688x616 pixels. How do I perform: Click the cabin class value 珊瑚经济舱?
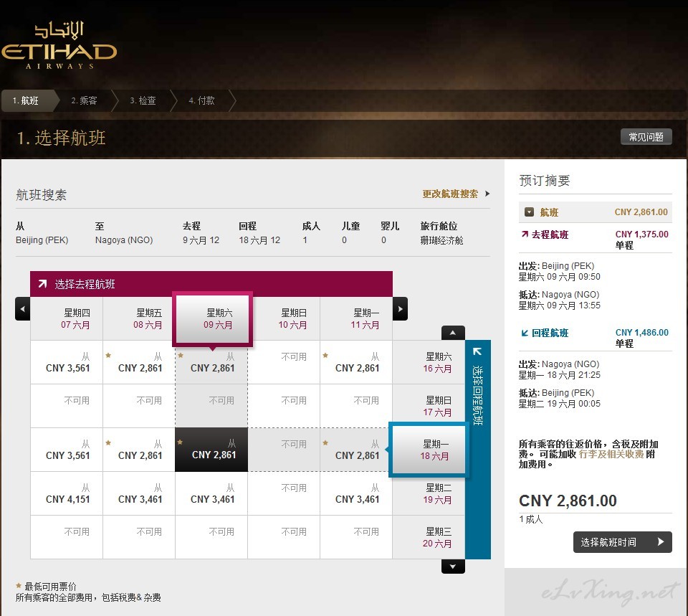[442, 240]
